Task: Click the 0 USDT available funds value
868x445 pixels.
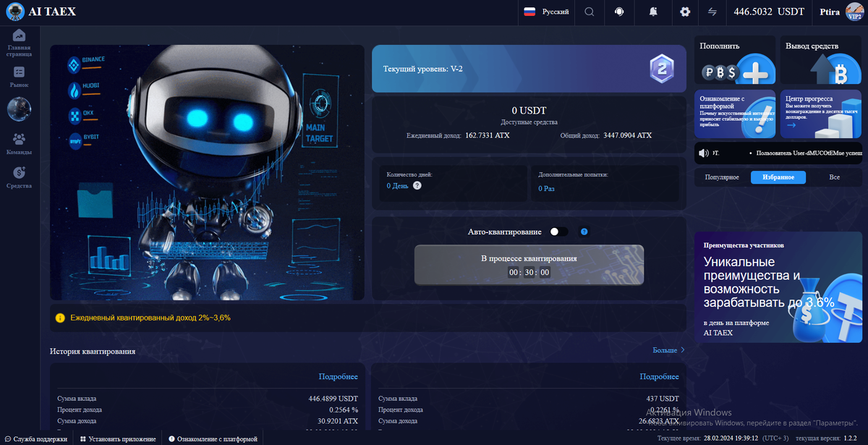Action: [529, 111]
